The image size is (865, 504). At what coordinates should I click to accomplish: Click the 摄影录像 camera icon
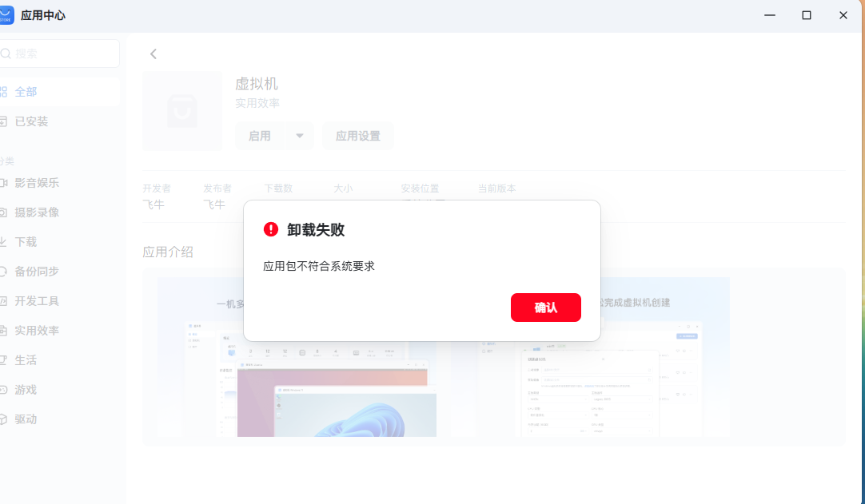3,212
